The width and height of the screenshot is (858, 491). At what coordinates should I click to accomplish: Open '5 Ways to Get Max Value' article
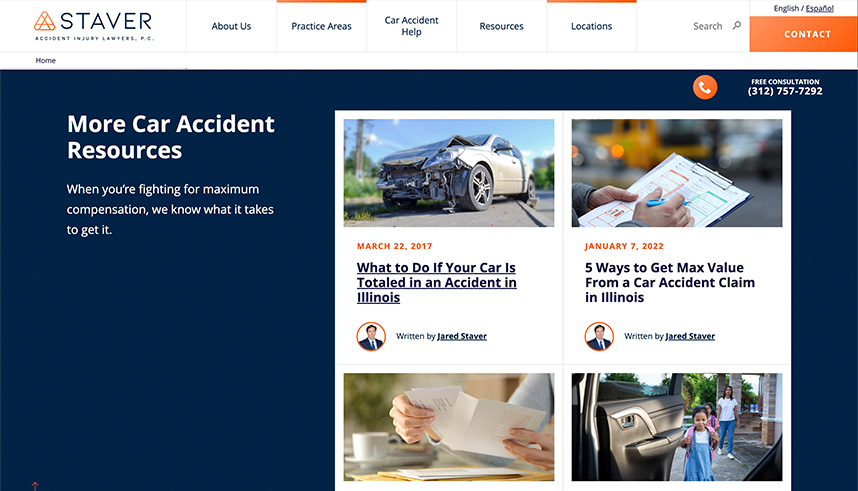[x=670, y=282]
